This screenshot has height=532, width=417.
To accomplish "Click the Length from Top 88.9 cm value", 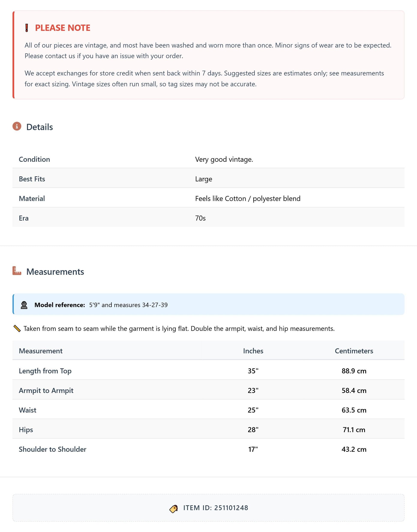I will tap(354, 371).
